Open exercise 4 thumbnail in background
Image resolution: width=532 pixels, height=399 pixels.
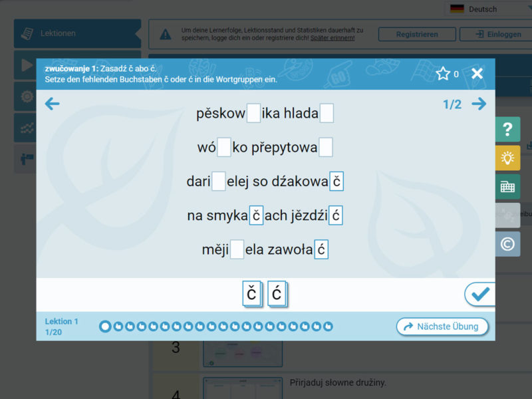pos(243,388)
